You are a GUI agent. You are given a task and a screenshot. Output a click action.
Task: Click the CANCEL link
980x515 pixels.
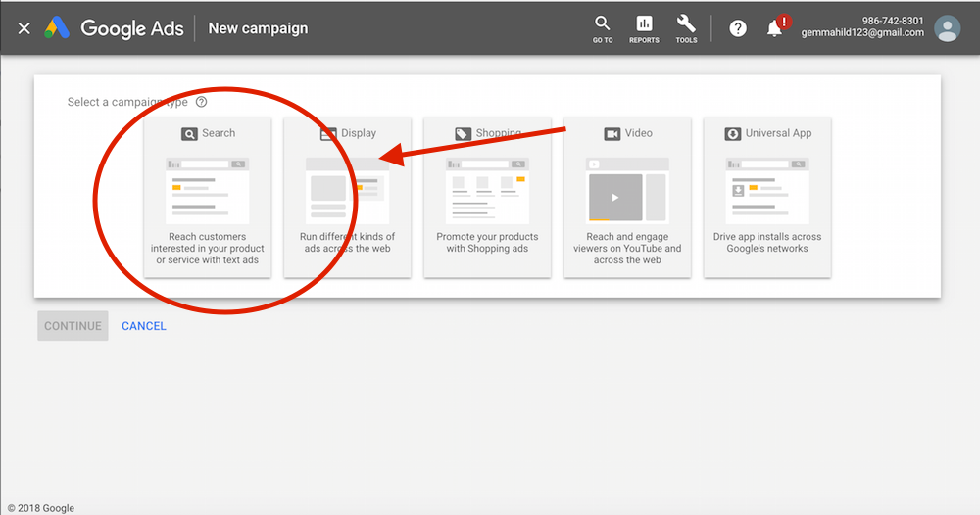[x=144, y=326]
